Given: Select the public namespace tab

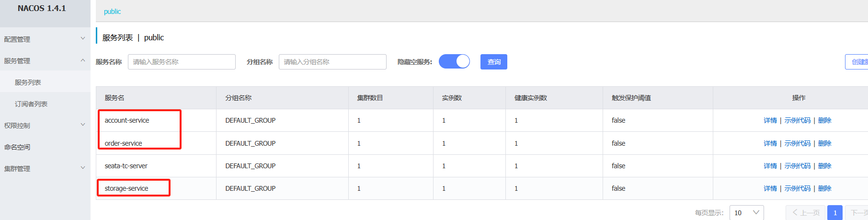Looking at the screenshot, I should tap(112, 12).
